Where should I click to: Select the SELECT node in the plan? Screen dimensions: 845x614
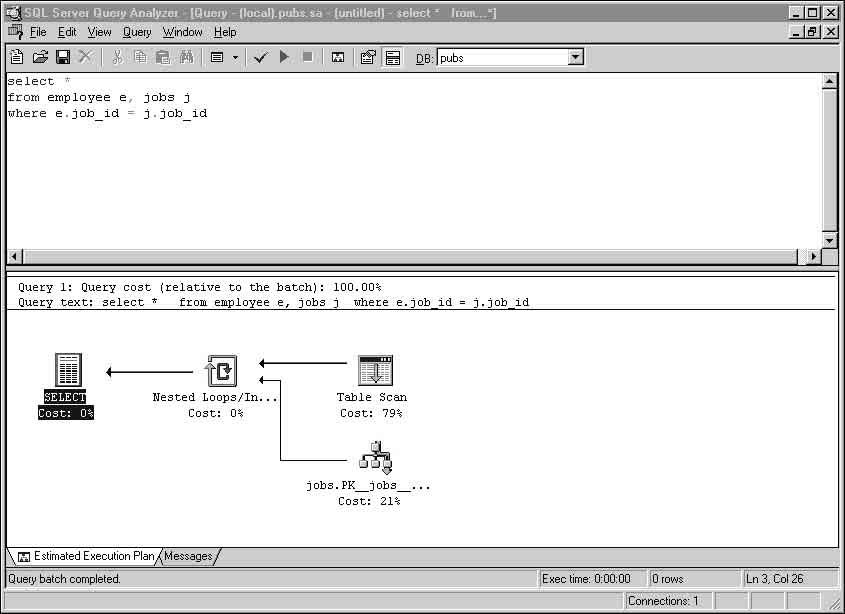[66, 386]
